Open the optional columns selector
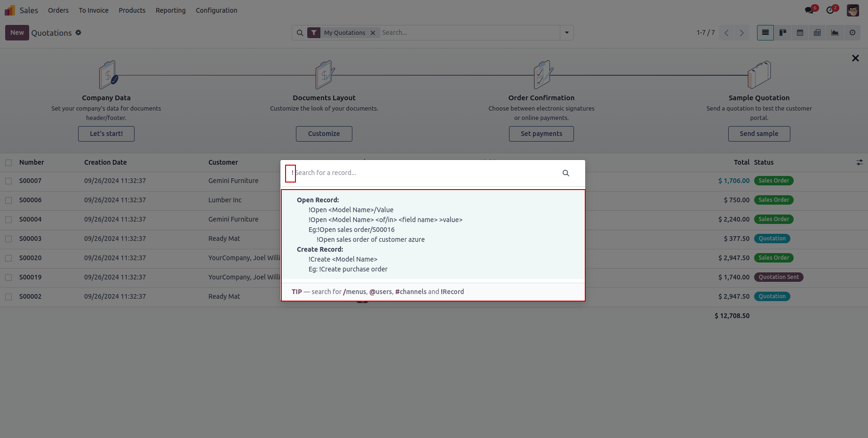This screenshot has width=868, height=438. point(860,162)
